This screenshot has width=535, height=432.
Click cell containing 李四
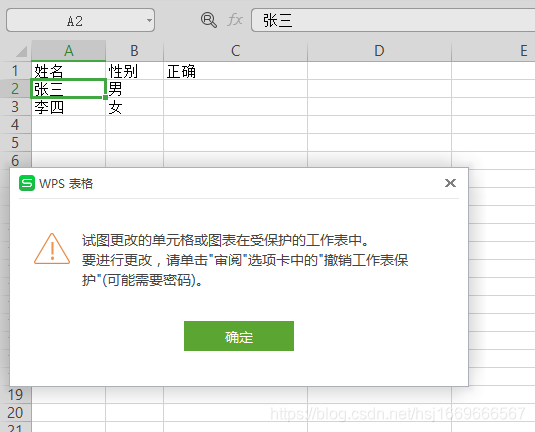[x=69, y=107]
